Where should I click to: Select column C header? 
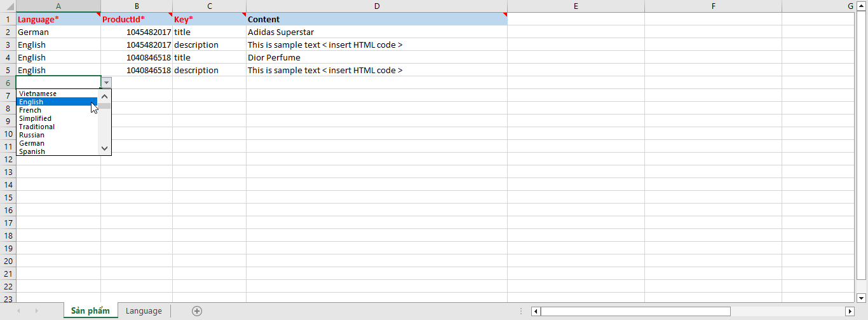tap(209, 6)
